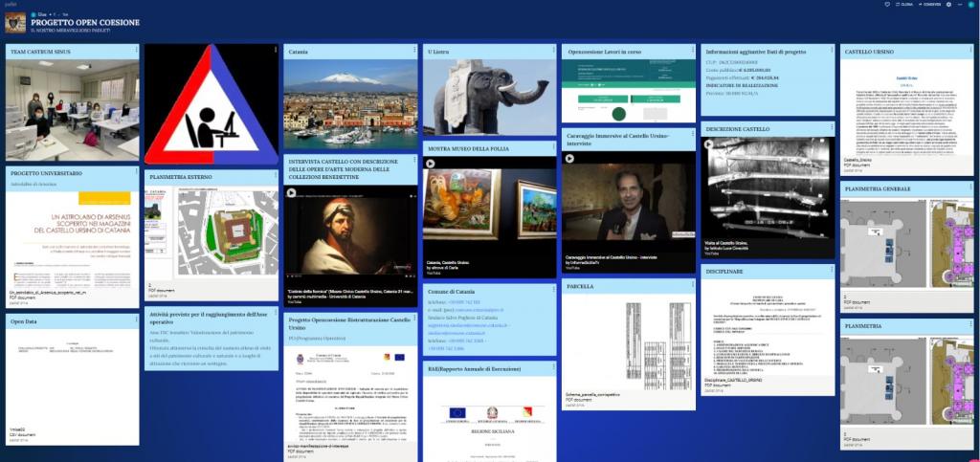Open options menu of Caravaggio Immersive card

pos(693,134)
